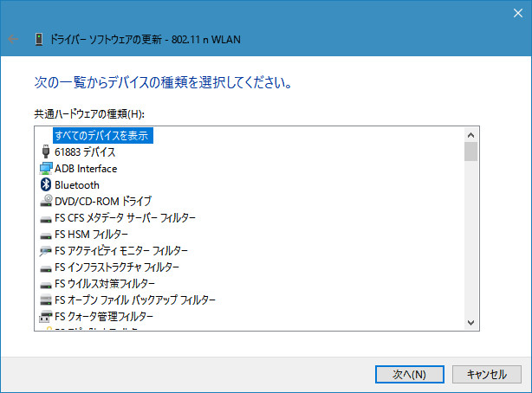
Task: Click the scrollbar up arrow
Action: click(470, 134)
